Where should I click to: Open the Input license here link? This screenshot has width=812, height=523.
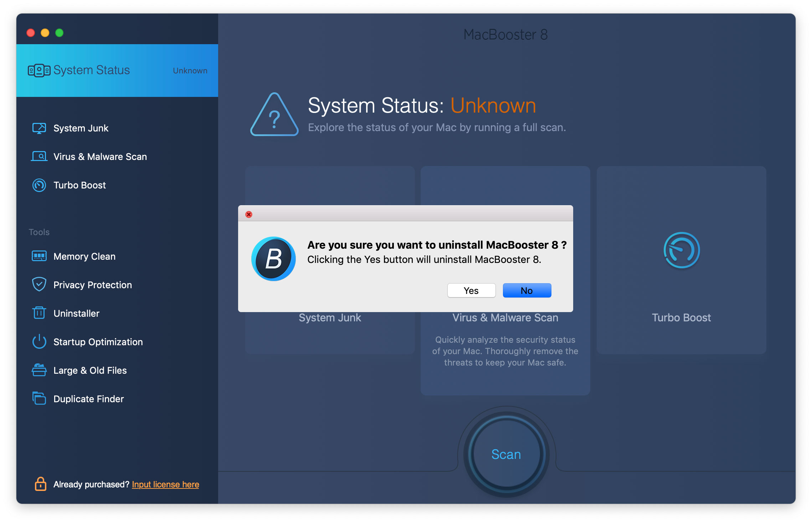point(165,485)
